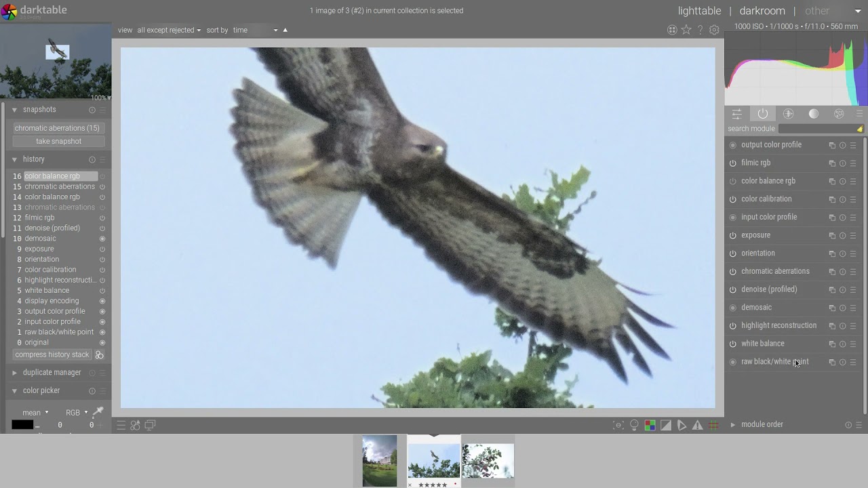Click the black color picker swatch

click(22, 425)
